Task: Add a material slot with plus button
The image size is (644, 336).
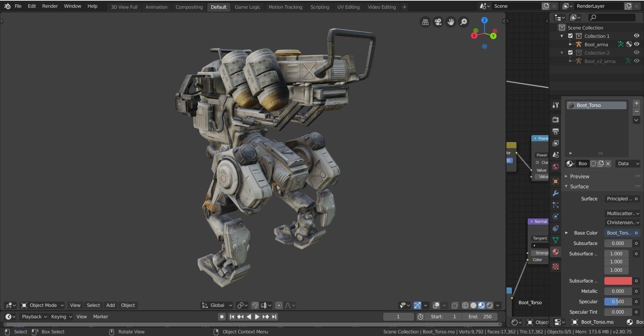Action: pos(636,103)
